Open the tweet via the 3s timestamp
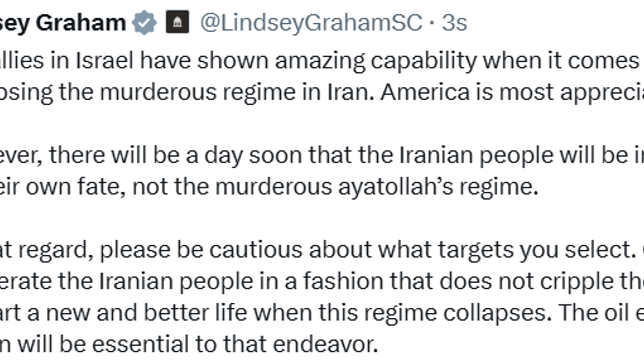Screen dimensions: 644x362 454,23
